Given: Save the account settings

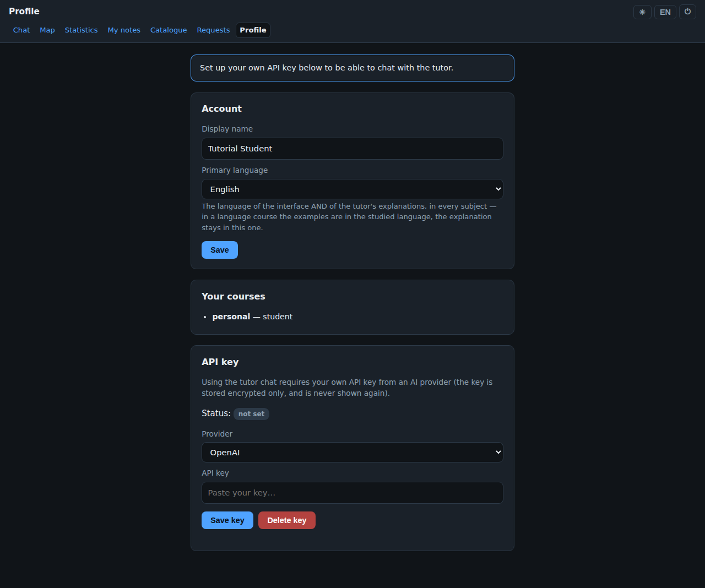Looking at the screenshot, I should (220, 250).
